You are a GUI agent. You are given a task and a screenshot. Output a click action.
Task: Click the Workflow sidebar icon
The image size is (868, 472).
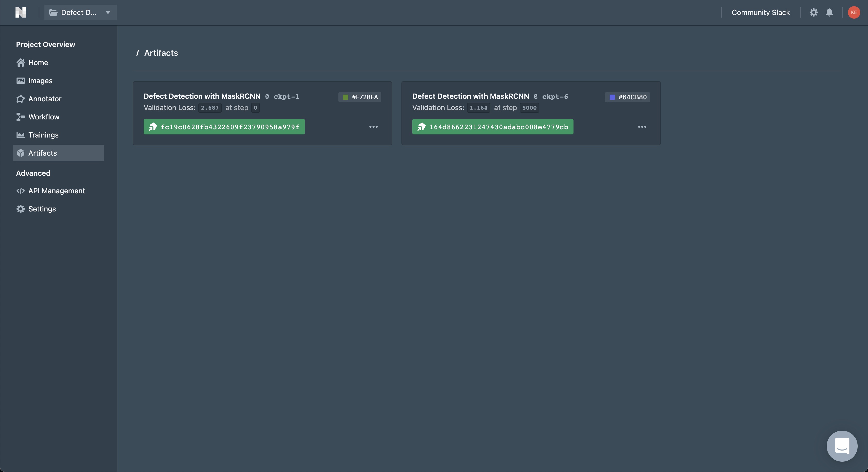pos(21,117)
